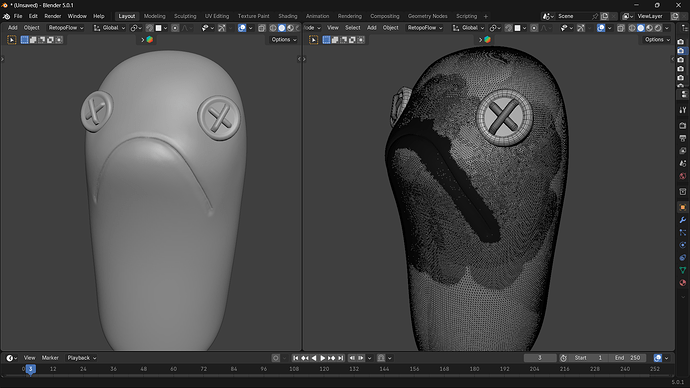This screenshot has height=388, width=690.
Task: Click the RetopoFlow colored cube icon in right viewport
Action: (x=488, y=40)
